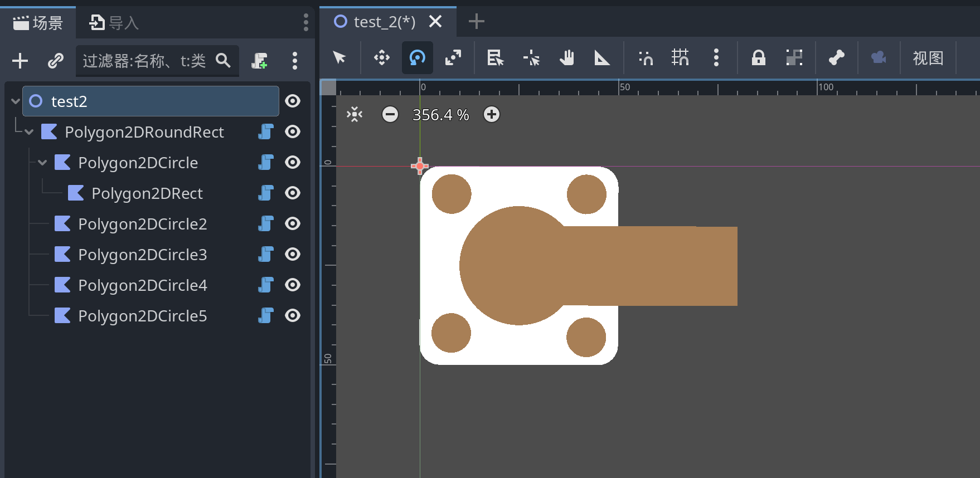Select the Ruler Mode tool

tap(602, 57)
